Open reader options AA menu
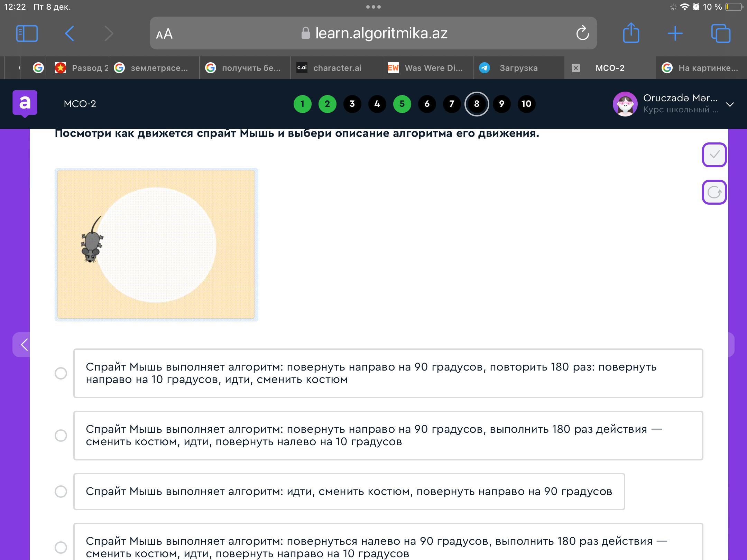 (x=164, y=34)
